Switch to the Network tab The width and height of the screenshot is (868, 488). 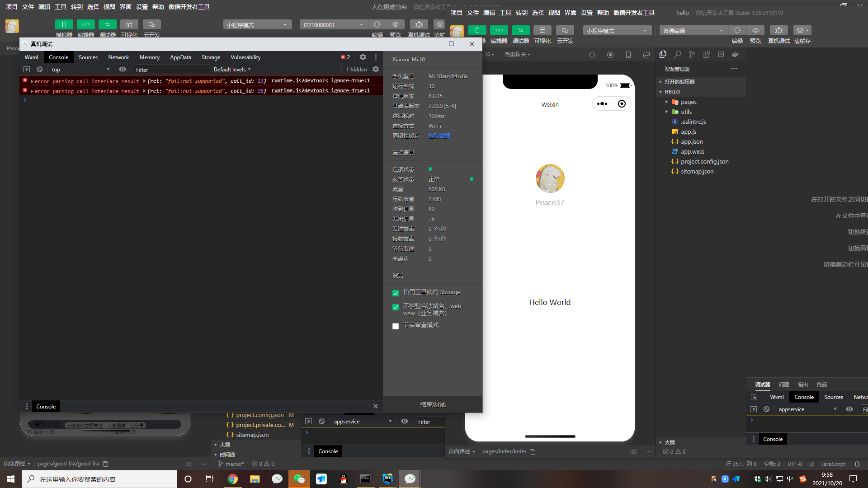pyautogui.click(x=118, y=57)
